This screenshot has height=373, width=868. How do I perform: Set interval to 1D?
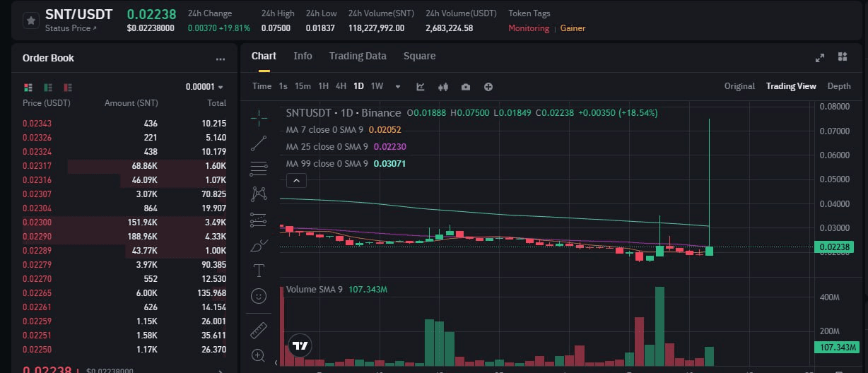tap(358, 86)
